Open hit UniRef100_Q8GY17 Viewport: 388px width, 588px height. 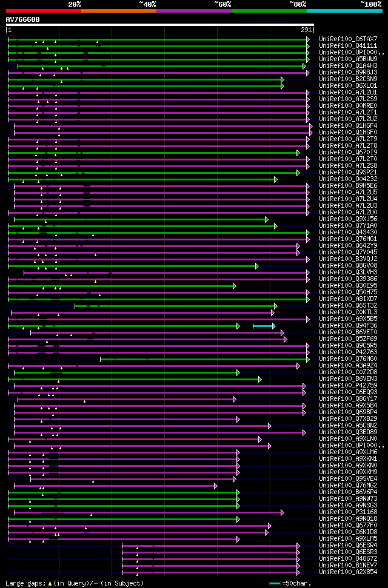click(x=348, y=400)
